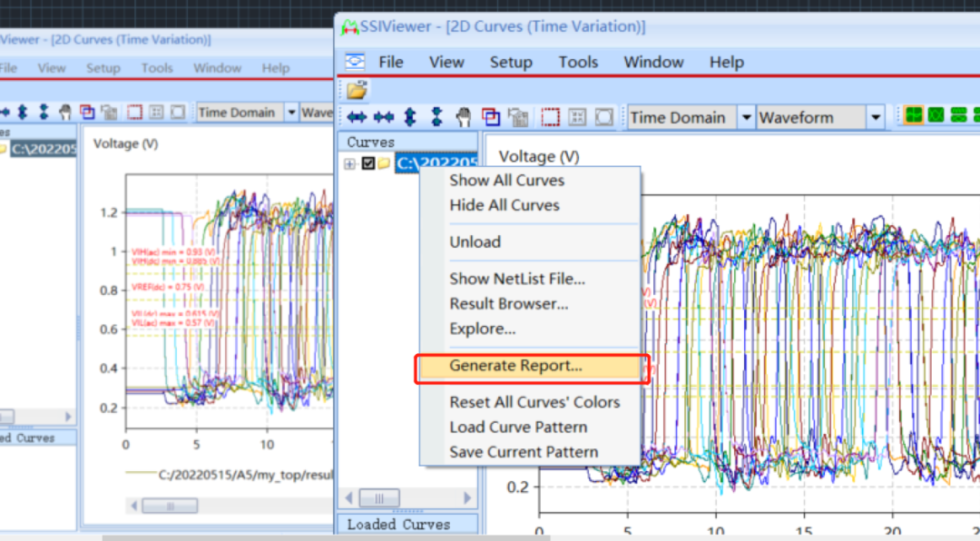Open the Setup menu in front window
Screen dimensions: 980x541
click(x=511, y=62)
